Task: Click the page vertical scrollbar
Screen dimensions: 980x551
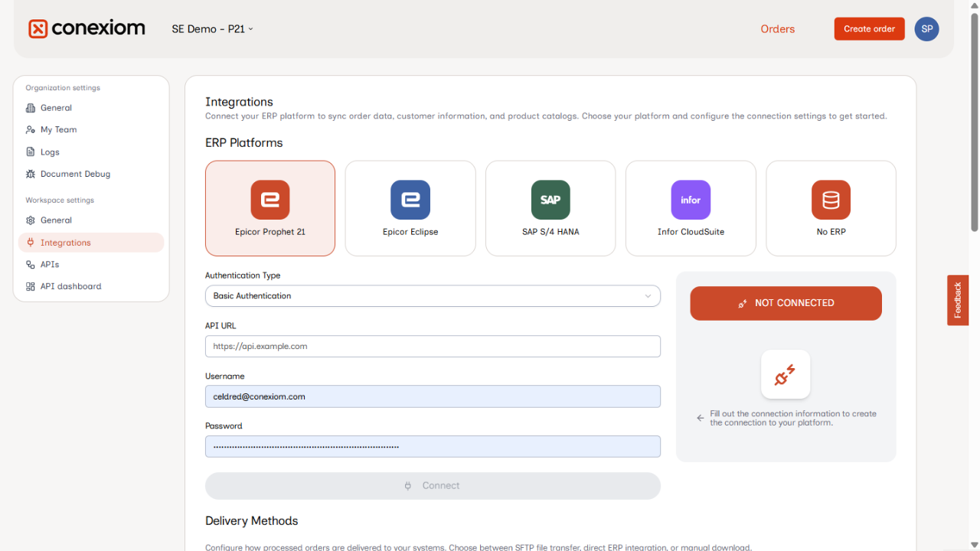Action: point(975,122)
